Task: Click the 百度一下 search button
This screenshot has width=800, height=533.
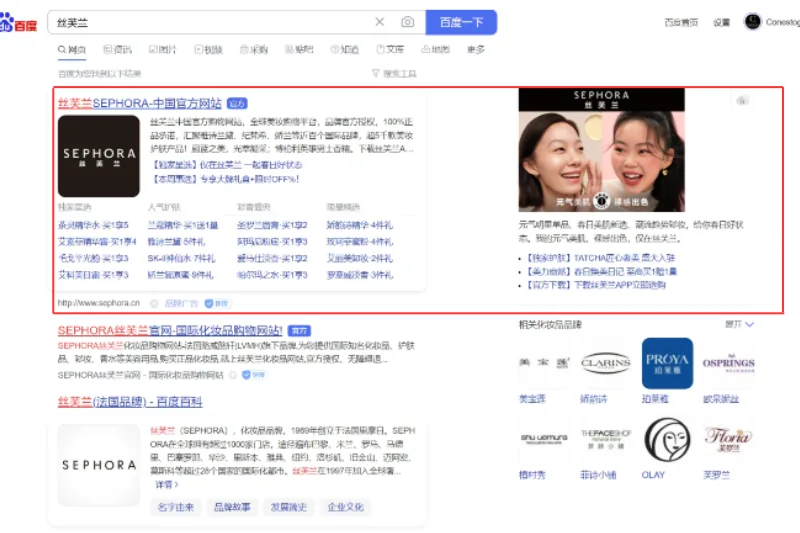Action: pyautogui.click(x=461, y=22)
